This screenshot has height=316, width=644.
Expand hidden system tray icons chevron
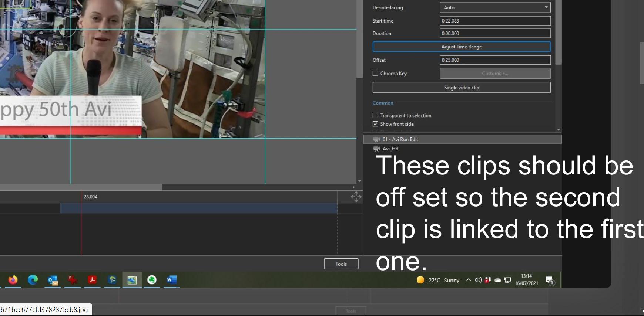469,280
